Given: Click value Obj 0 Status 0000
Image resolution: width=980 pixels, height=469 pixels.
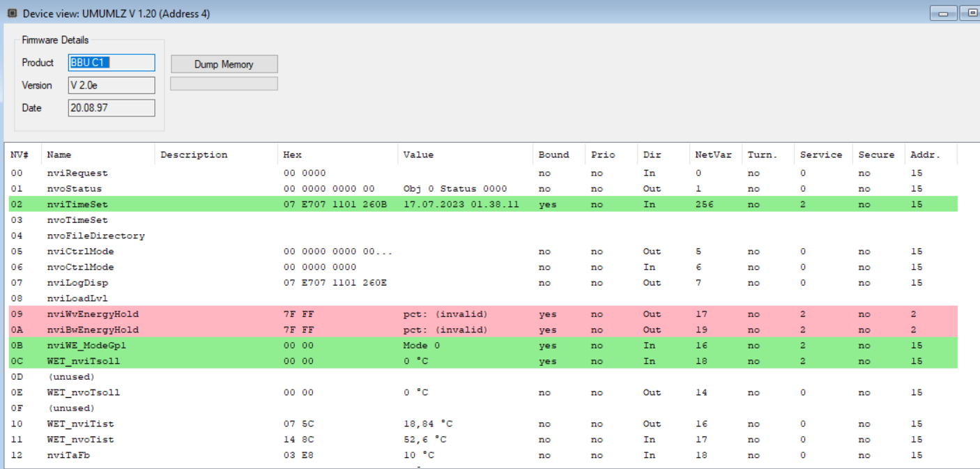Looking at the screenshot, I should [455, 189].
